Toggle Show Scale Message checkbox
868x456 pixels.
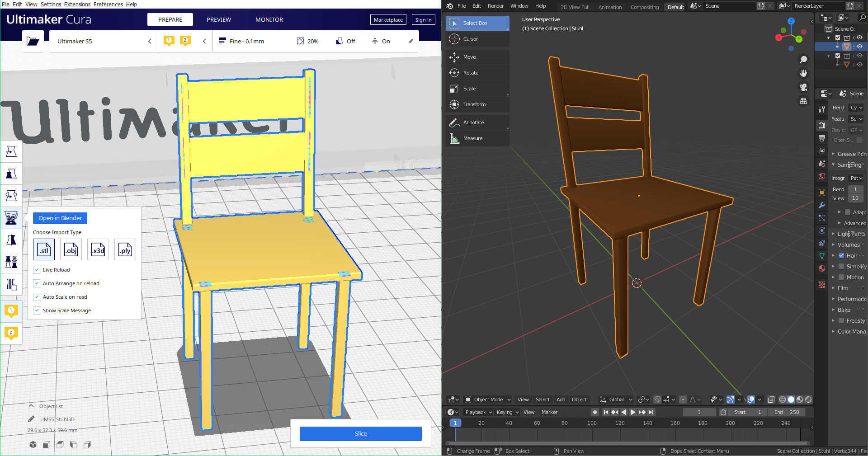click(37, 310)
